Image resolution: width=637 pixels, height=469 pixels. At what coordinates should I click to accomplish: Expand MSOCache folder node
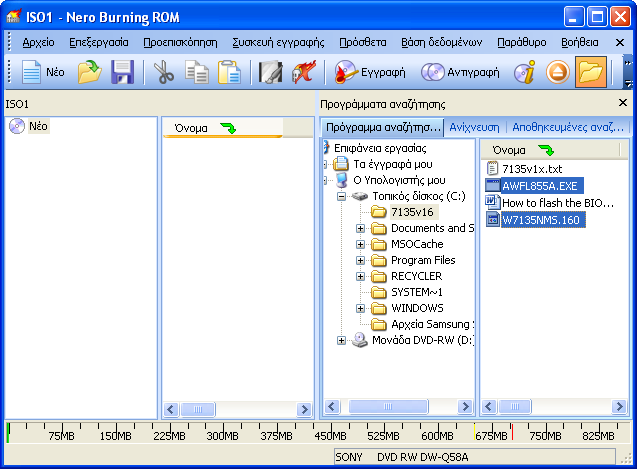[360, 244]
